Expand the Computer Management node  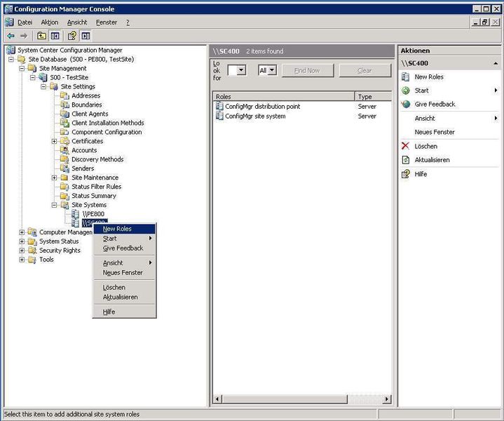coord(22,232)
